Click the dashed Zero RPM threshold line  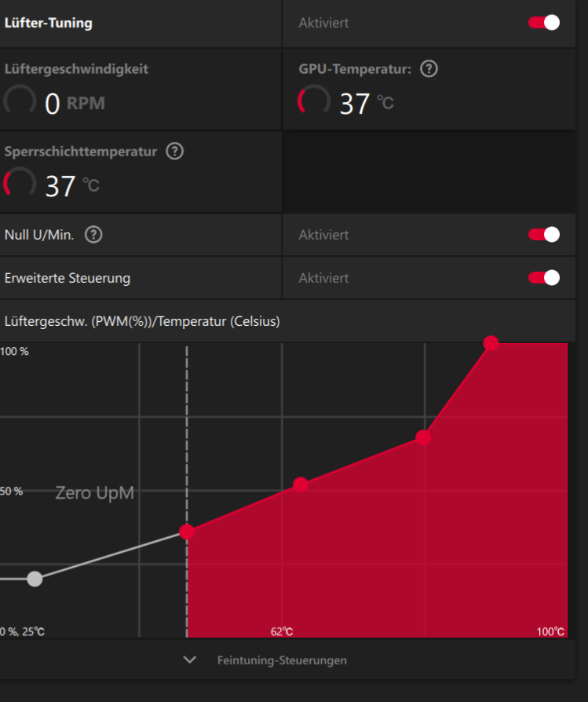[x=187, y=490]
